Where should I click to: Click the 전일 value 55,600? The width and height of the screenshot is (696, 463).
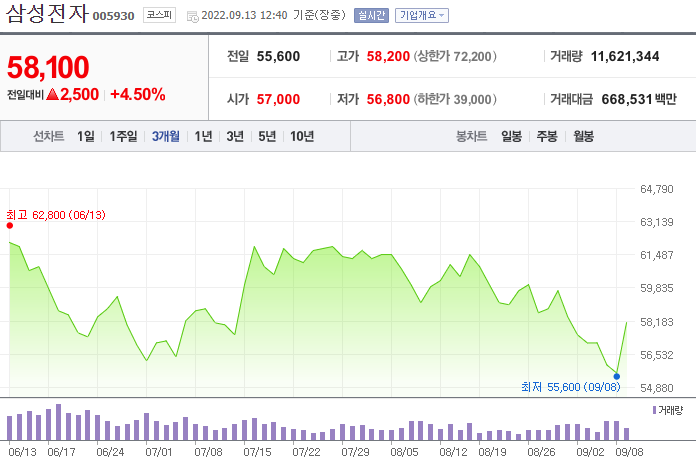coord(278,56)
